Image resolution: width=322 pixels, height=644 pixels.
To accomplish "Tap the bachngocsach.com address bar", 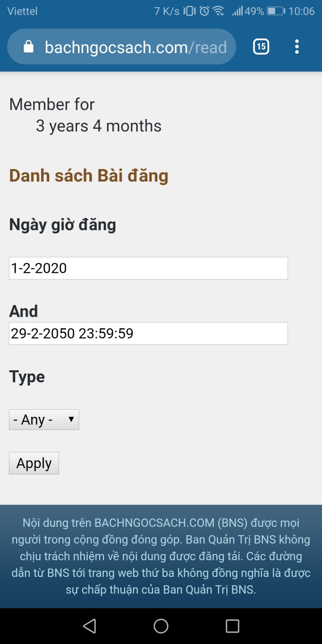I will pos(135,47).
